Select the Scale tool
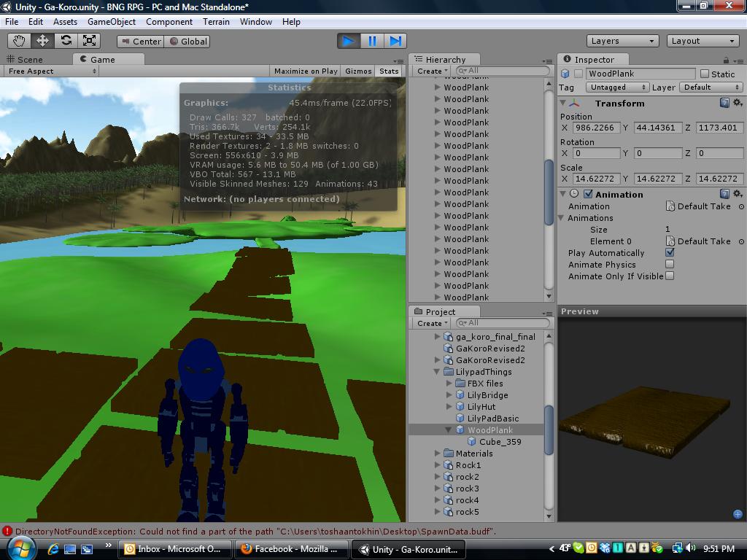This screenshot has height=560, width=747. click(89, 41)
